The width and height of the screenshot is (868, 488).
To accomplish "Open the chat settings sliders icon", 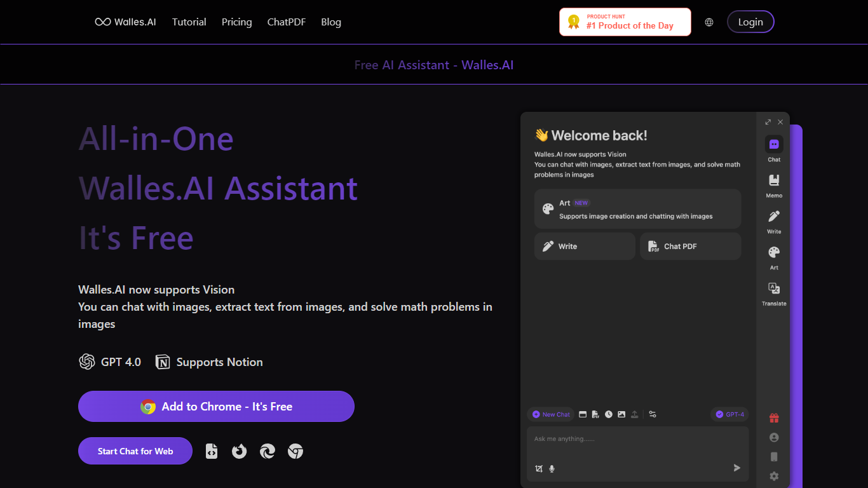I will tap(653, 414).
